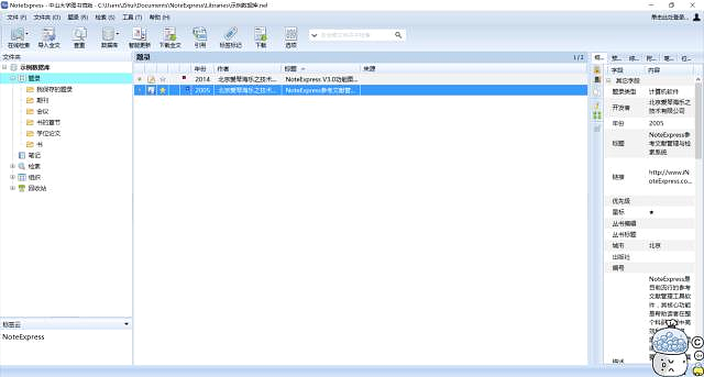Switch to the last details panel tab
The height and width of the screenshot is (377, 704).
point(686,58)
